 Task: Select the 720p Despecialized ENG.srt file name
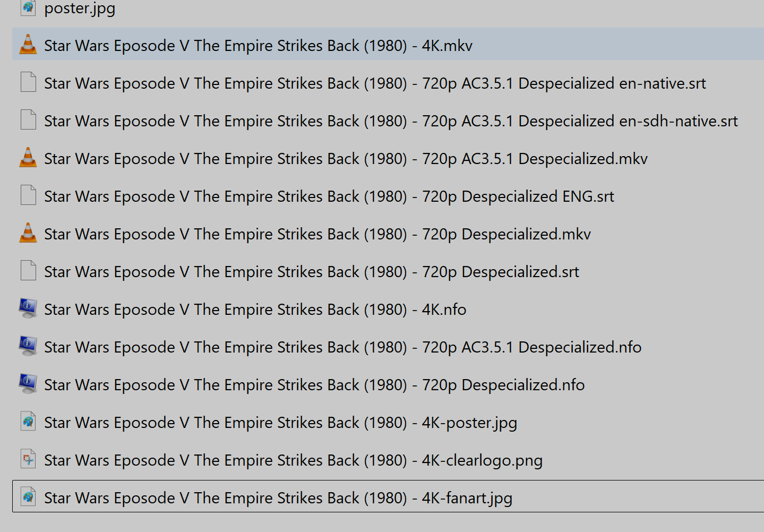[329, 196]
